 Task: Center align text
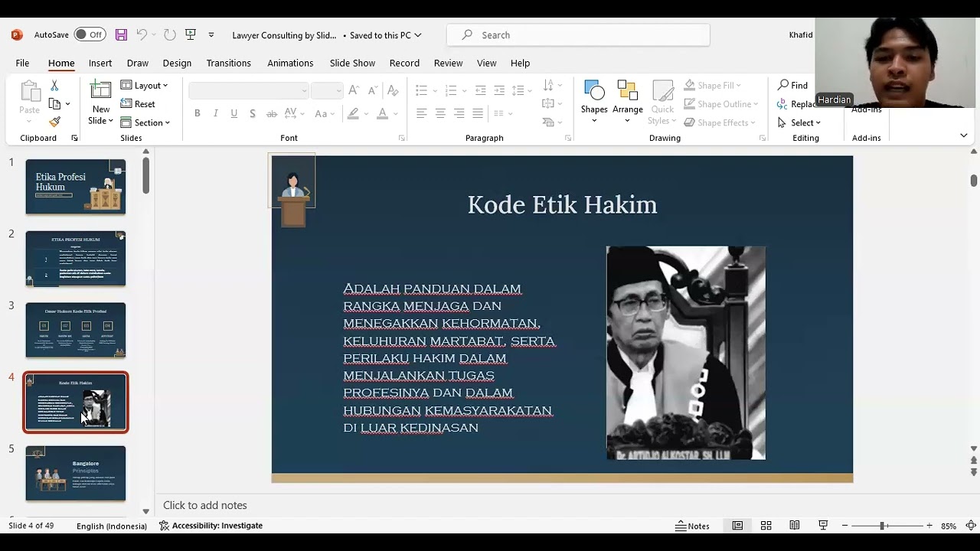[x=440, y=113]
